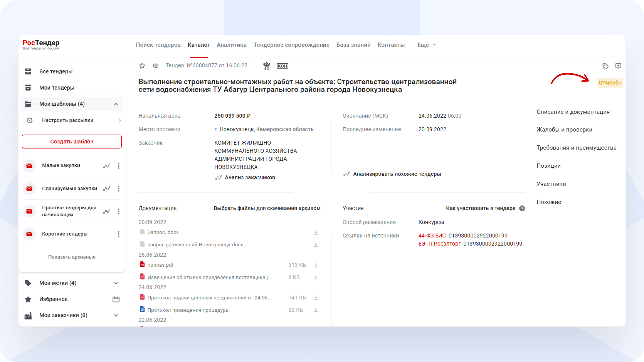Click the КОН badge icon
This screenshot has height=362, width=644.
(x=282, y=66)
